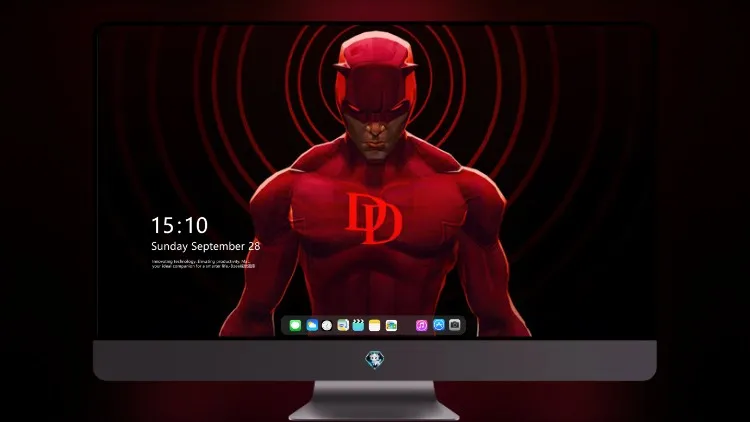Screen dimensions: 750x422
Task: Open the photo gallery dock icon
Action: pyautogui.click(x=391, y=326)
